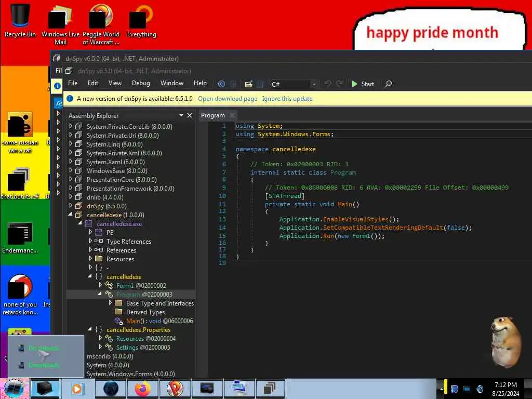Screen dimensions: 532x399
Task: Open the Window menu
Action: pyautogui.click(x=171, y=83)
